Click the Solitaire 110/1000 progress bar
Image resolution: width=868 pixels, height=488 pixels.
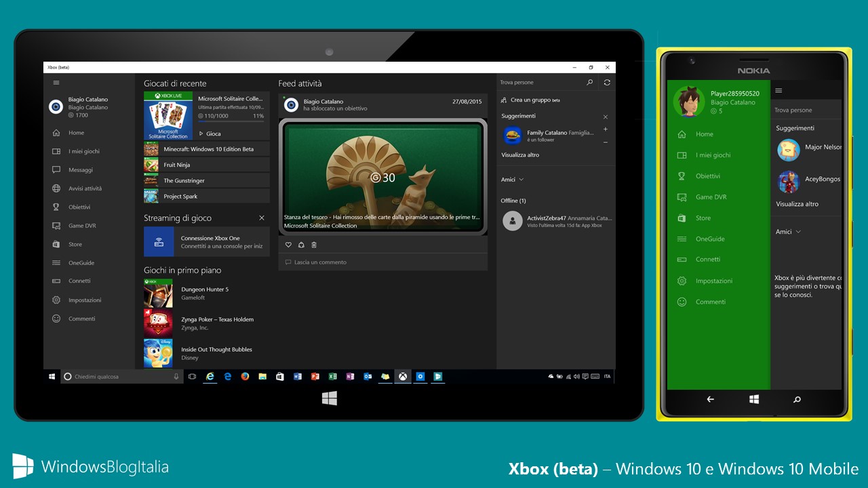click(231, 122)
